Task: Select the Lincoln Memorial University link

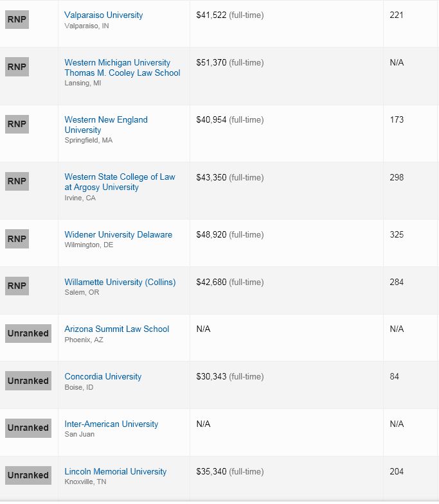Action: point(115,471)
